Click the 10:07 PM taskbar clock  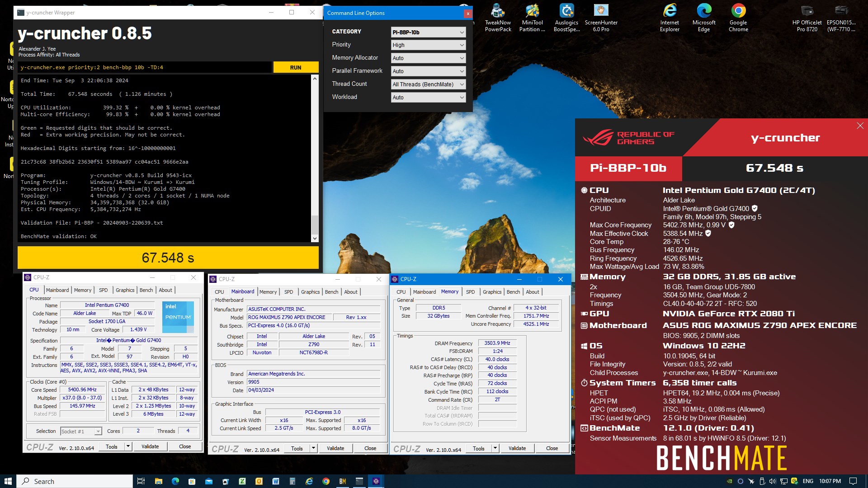[x=830, y=481]
